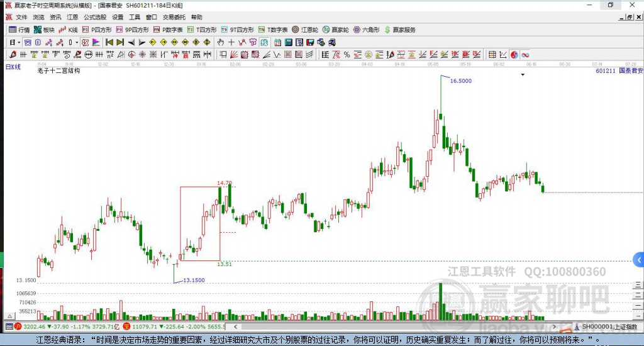This screenshot has height=346, width=644.
Task: Click the percent sign tool icon
Action: (347, 54)
